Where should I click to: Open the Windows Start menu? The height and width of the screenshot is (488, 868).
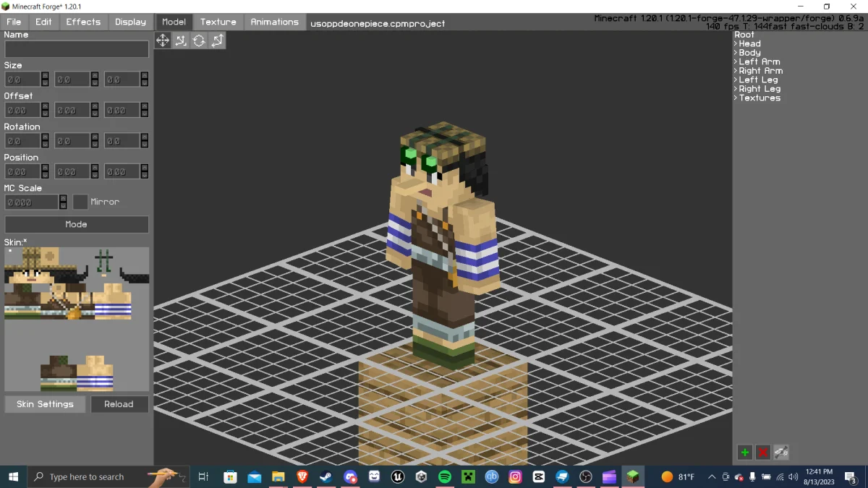pos(13,476)
